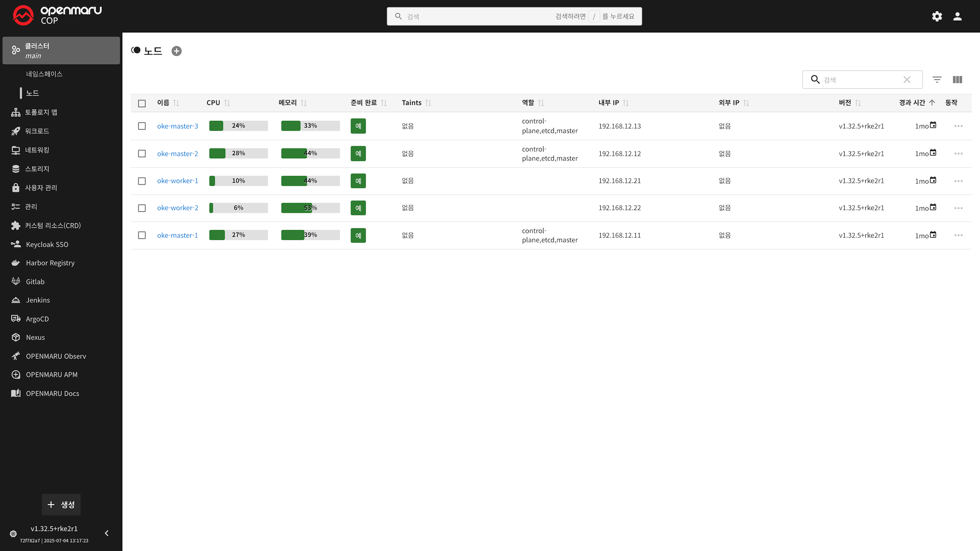Image resolution: width=980 pixels, height=551 pixels.
Task: Click the Create (생성) button
Action: pos(61,505)
